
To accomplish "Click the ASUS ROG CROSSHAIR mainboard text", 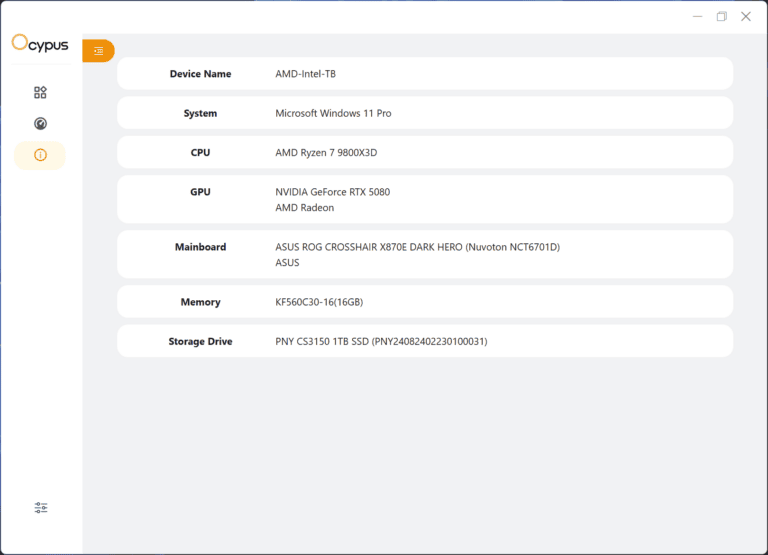I will tap(417, 247).
